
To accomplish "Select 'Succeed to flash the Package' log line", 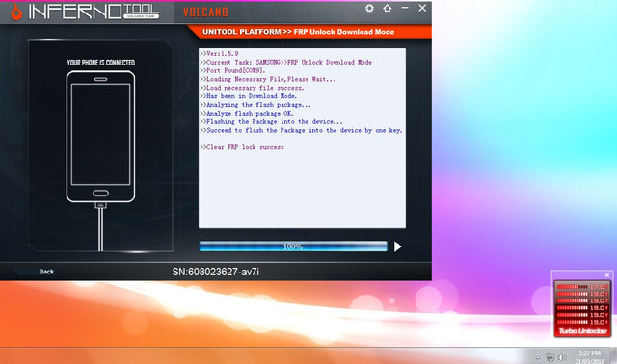I will [301, 131].
